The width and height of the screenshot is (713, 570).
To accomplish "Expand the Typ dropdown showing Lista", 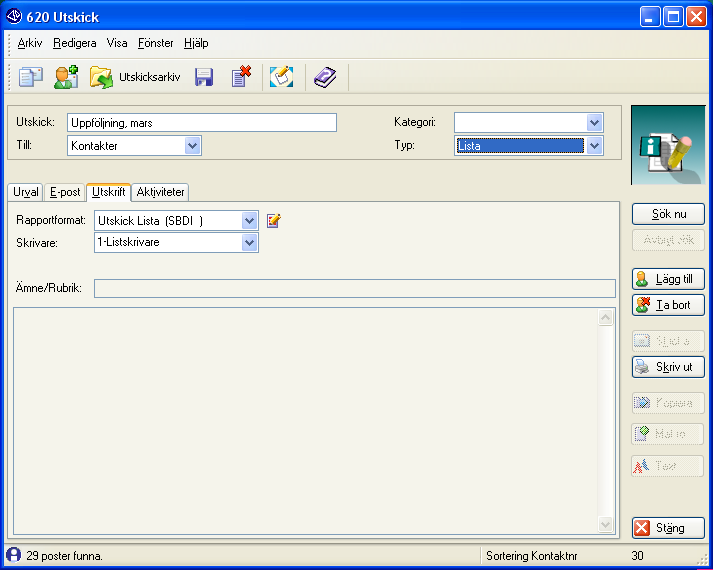I will (594, 146).
